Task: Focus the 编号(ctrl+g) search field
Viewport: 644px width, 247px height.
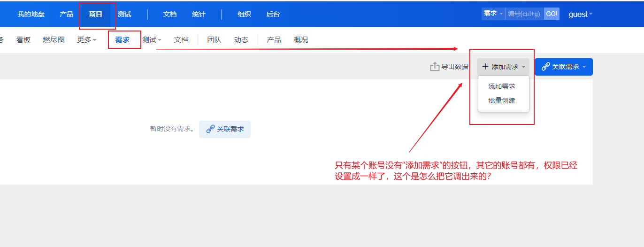Action: click(524, 14)
